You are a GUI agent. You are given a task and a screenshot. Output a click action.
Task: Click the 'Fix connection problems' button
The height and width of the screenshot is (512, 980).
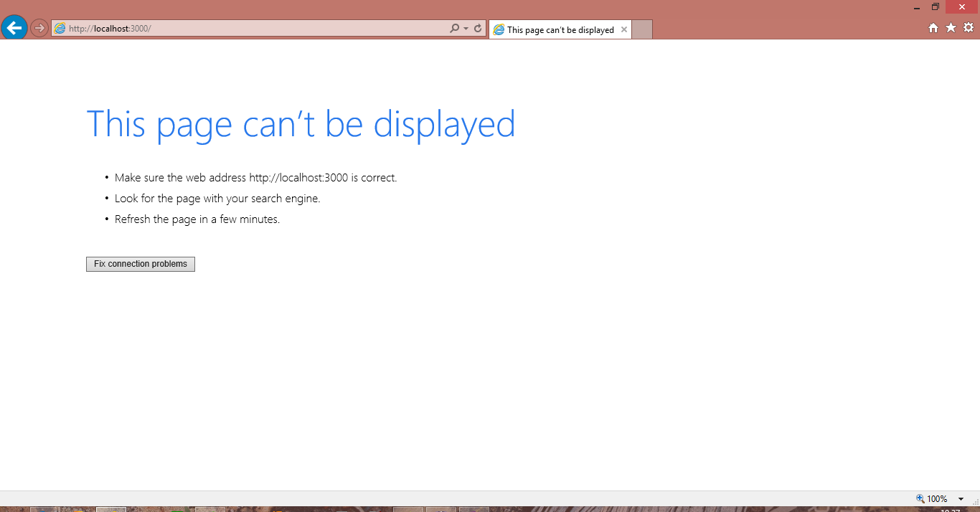[141, 264]
